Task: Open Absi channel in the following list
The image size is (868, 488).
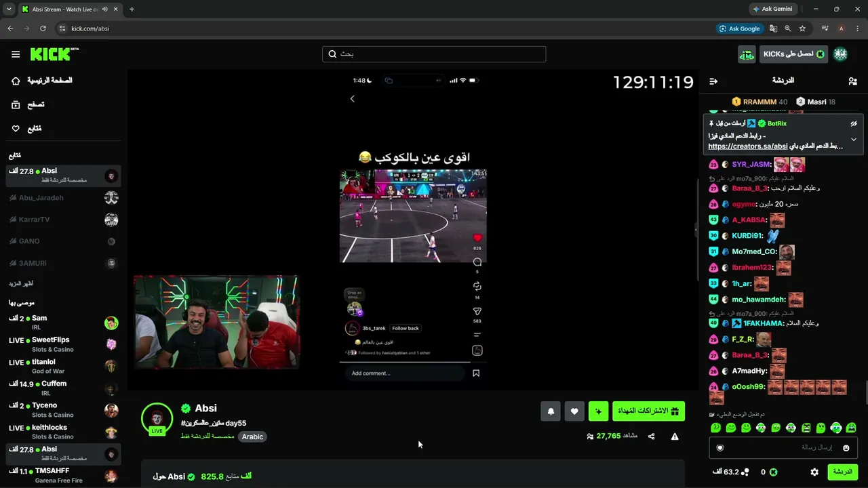Action: 63,176
